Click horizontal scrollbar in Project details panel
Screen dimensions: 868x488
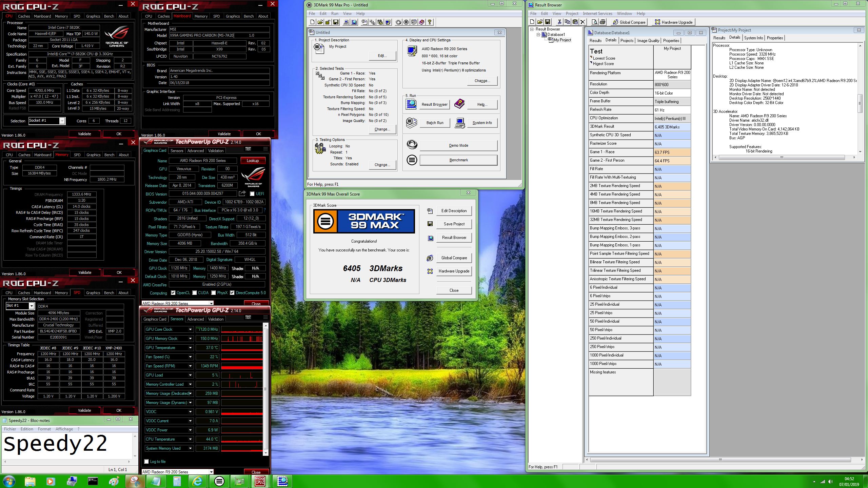(x=784, y=157)
